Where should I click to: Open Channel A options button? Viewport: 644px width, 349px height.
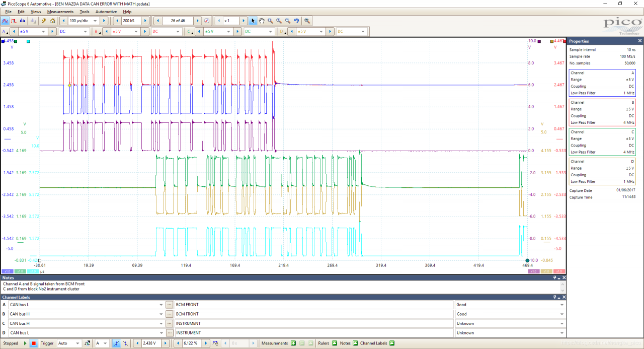click(x=5, y=31)
